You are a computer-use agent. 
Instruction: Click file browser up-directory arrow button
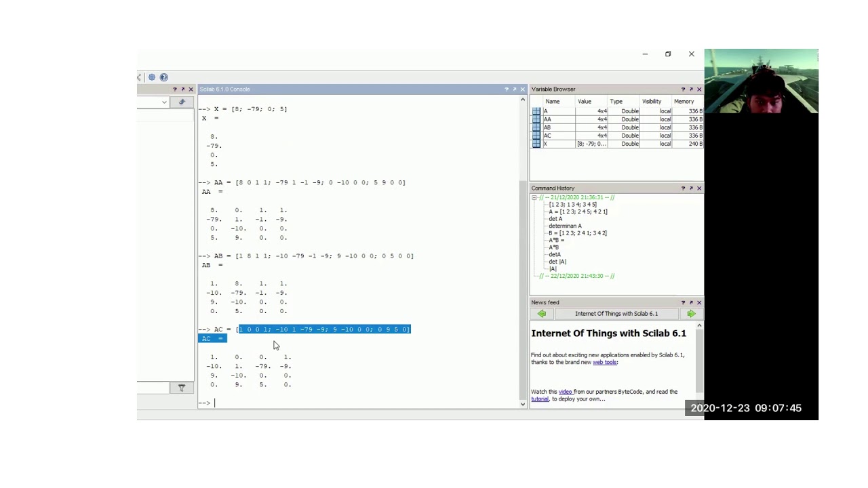pos(182,102)
